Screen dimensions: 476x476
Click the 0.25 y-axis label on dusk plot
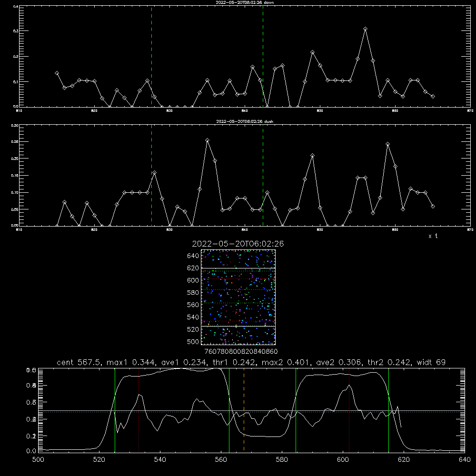[15, 142]
